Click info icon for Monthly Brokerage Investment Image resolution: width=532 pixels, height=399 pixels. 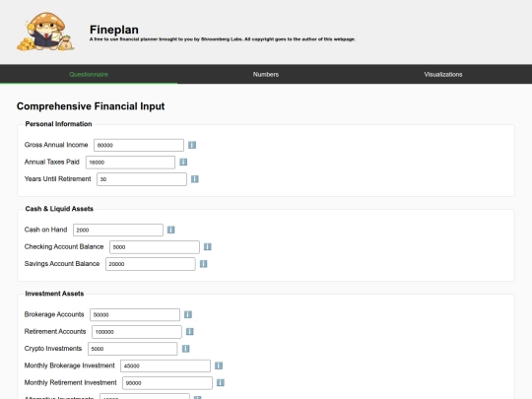tap(219, 366)
